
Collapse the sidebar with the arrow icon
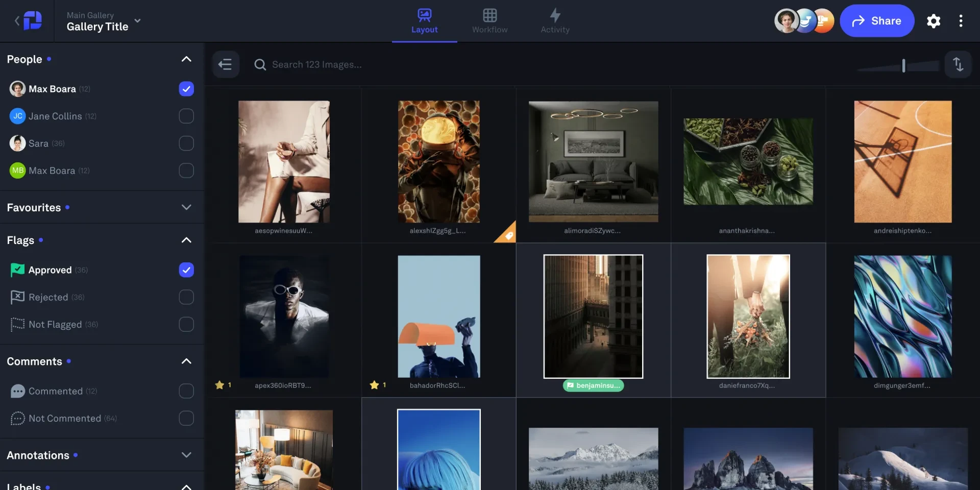coord(226,64)
